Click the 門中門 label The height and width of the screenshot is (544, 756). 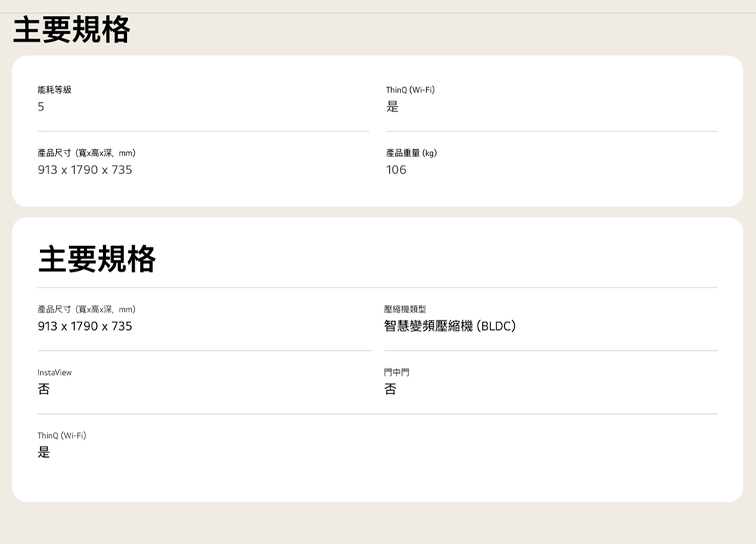[397, 372]
